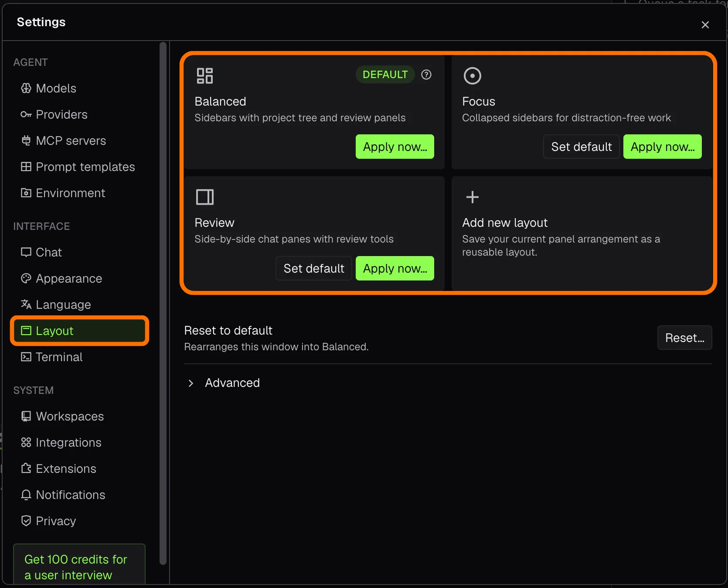Click the Notifications bell icon
The image size is (728, 588).
(26, 495)
